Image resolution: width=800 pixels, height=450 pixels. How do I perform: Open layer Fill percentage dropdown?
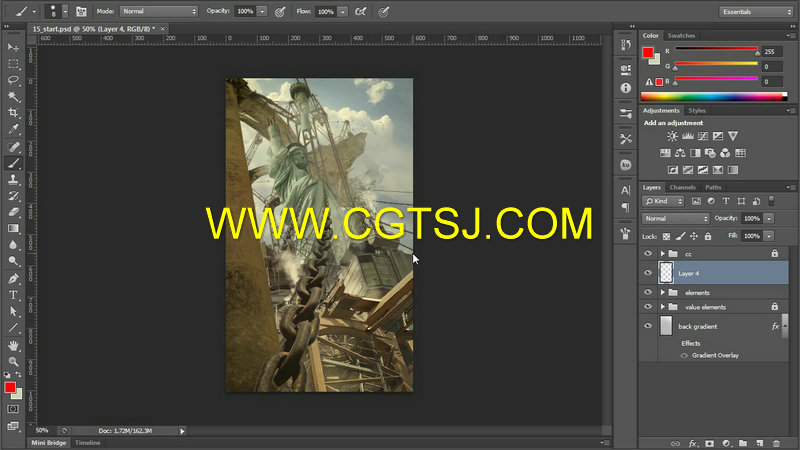coord(769,236)
